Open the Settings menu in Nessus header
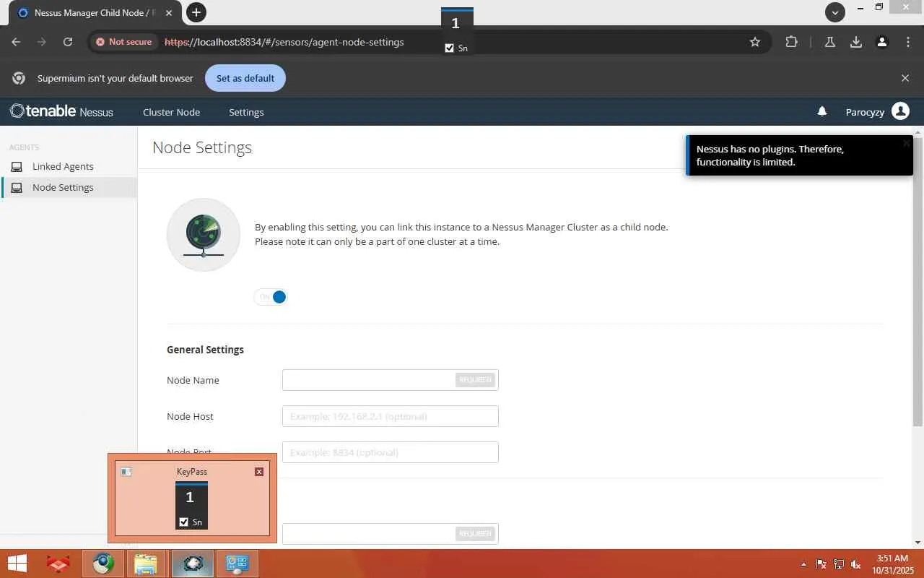 pyautogui.click(x=246, y=112)
